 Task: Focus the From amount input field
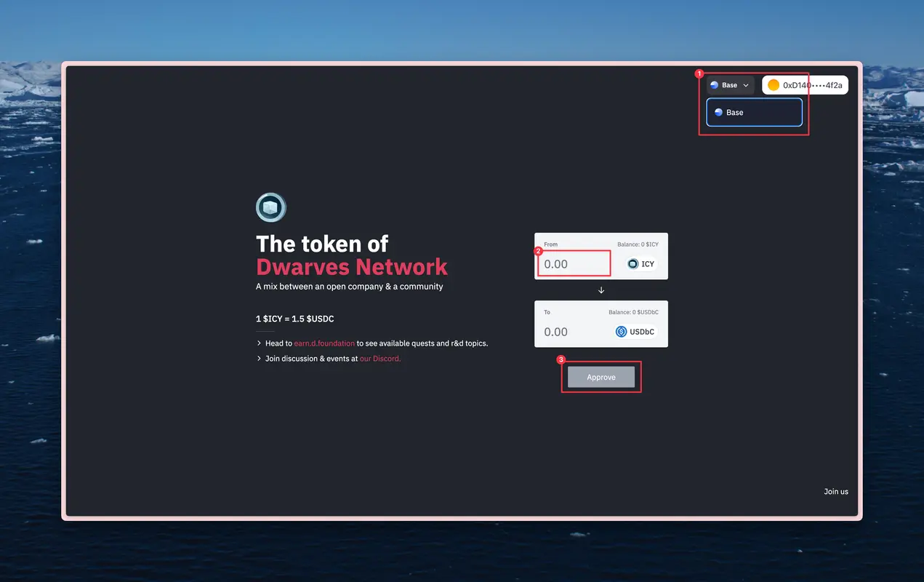(574, 264)
